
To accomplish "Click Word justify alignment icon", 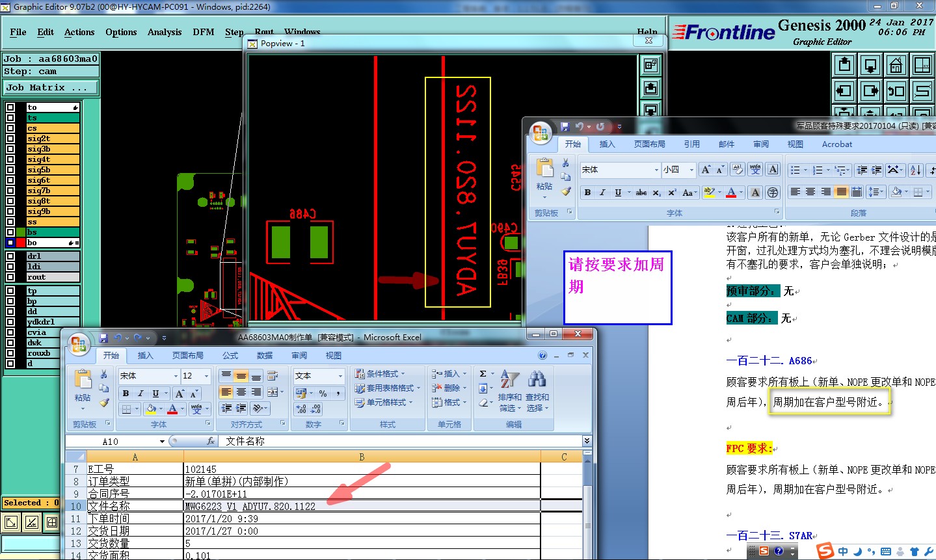I will 841,192.
